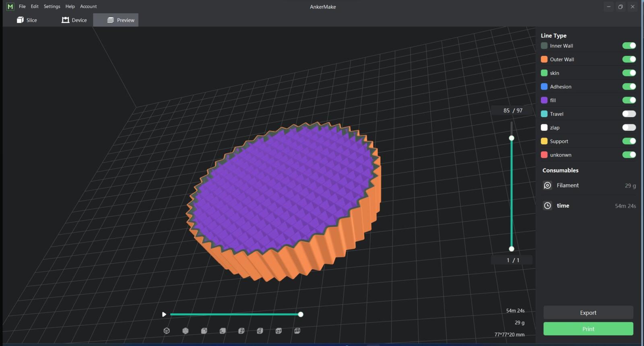Click the AnkerMake logo icon
Image resolution: width=644 pixels, height=346 pixels.
[x=10, y=6]
